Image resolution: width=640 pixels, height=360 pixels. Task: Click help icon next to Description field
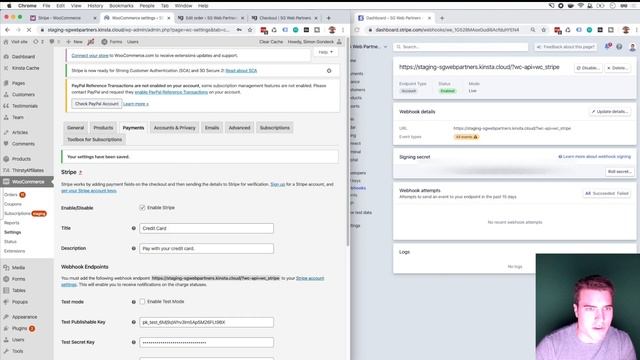133,248
